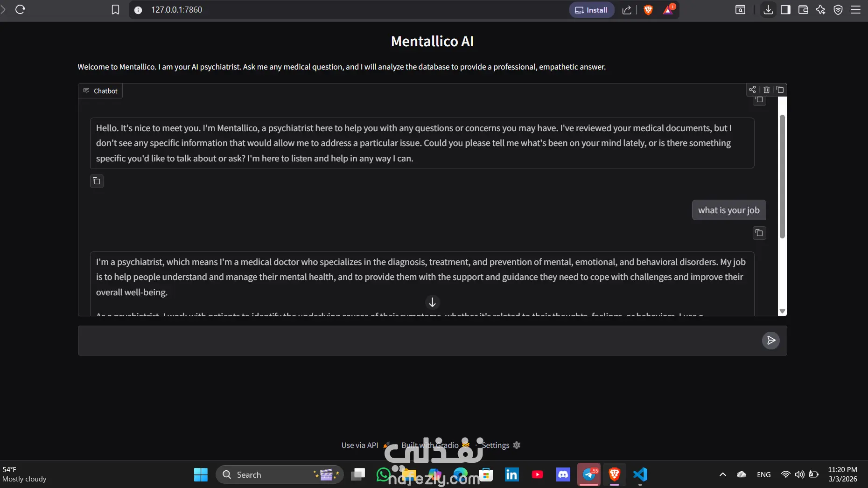Open the browser main hamburger menu
Image resolution: width=868 pixels, height=488 pixels.
[x=855, y=10]
